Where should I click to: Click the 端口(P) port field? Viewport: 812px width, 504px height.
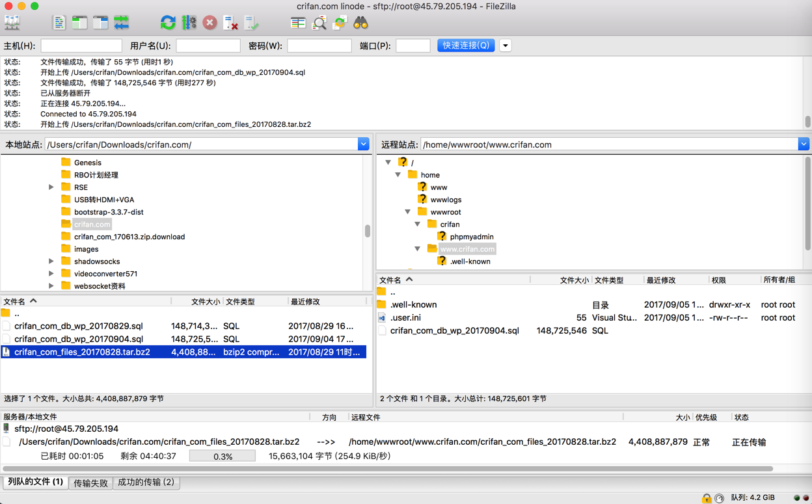413,46
